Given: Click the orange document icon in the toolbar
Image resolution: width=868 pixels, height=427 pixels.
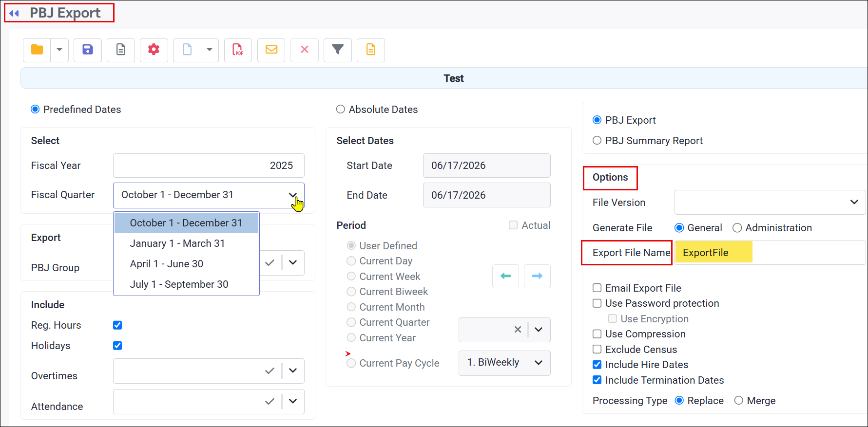Looking at the screenshot, I should tap(371, 50).
